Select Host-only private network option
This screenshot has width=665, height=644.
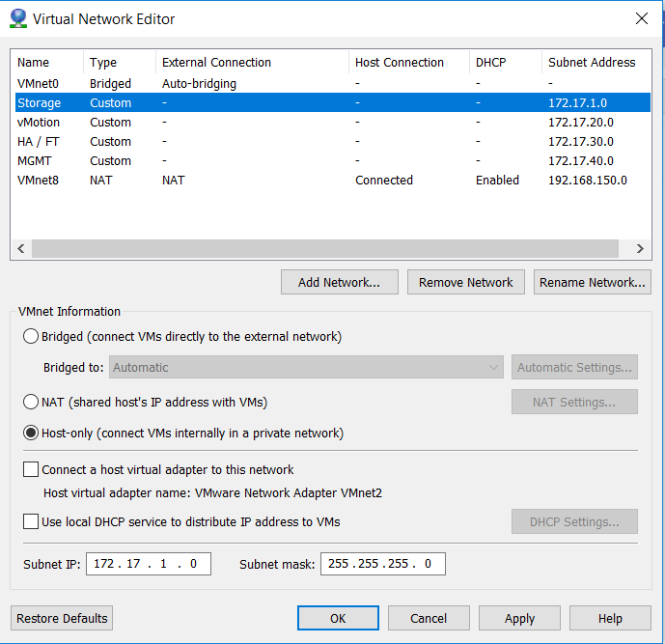[x=31, y=433]
